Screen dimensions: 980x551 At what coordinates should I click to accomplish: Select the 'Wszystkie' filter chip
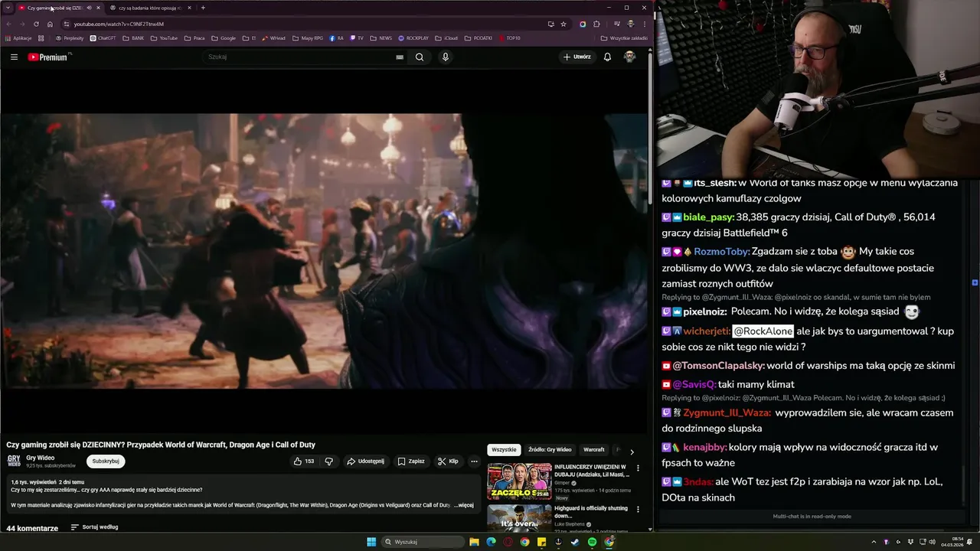click(504, 450)
